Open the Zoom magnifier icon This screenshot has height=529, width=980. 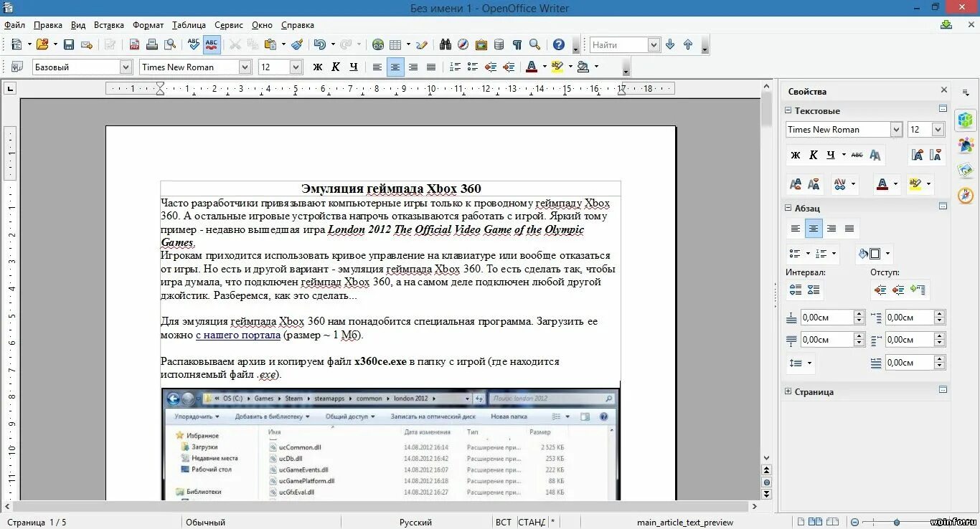[x=534, y=44]
